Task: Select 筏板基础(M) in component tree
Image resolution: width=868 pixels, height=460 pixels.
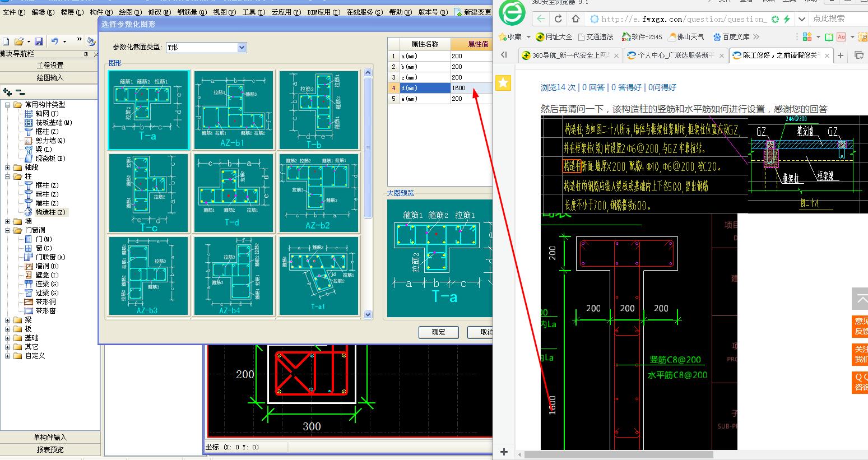Action: click(53, 123)
